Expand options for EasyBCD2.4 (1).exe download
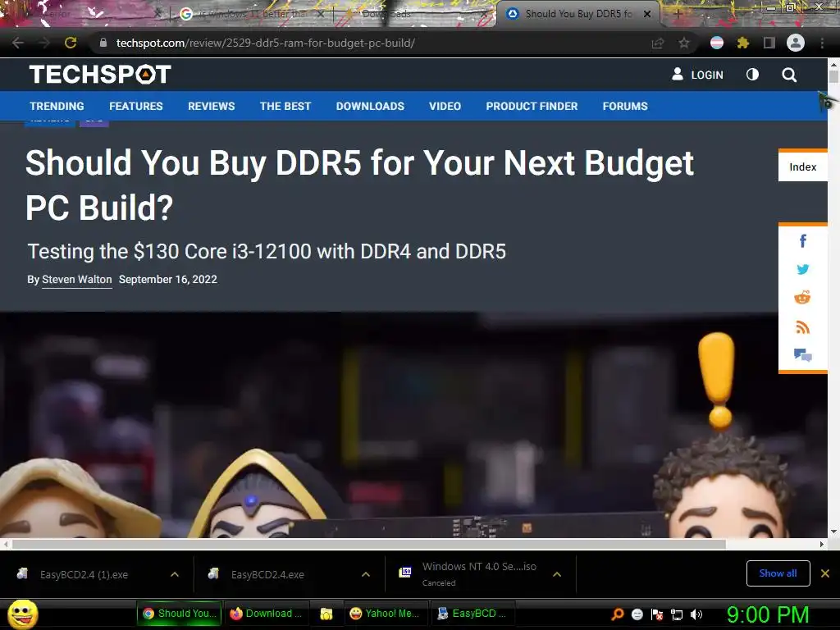 click(x=175, y=574)
